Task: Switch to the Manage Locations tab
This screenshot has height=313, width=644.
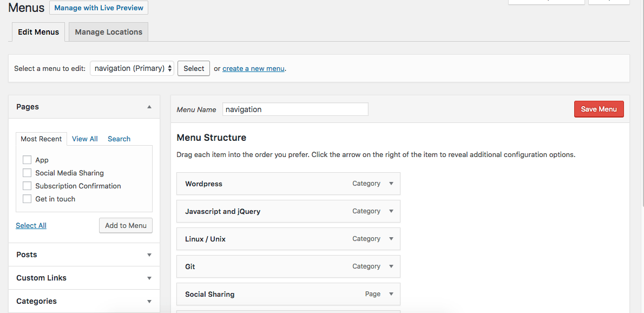Action: click(x=108, y=31)
